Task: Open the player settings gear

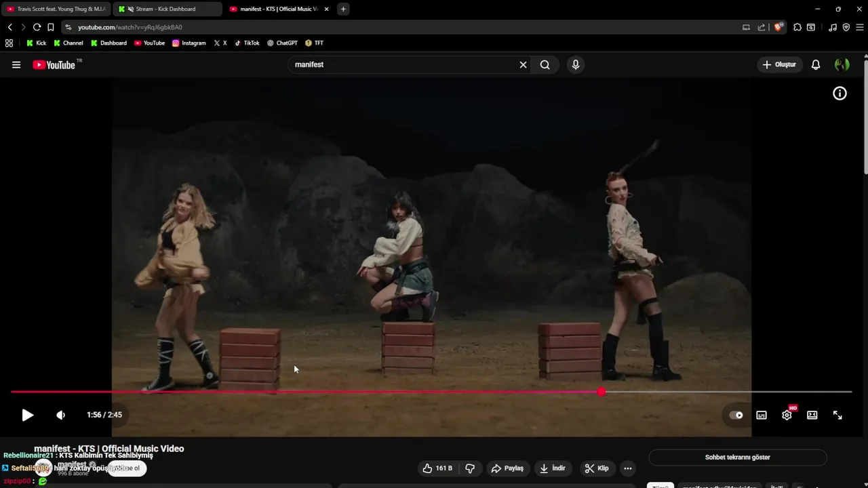Action: tap(787, 415)
